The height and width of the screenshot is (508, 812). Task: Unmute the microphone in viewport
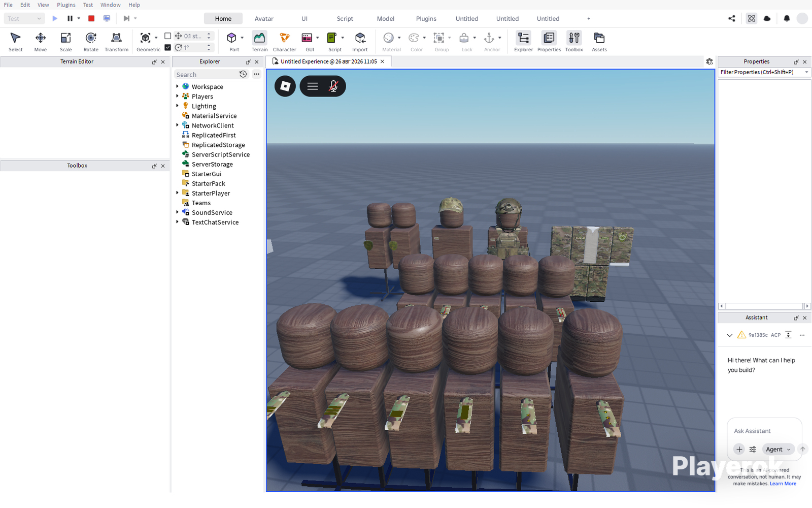coord(333,86)
